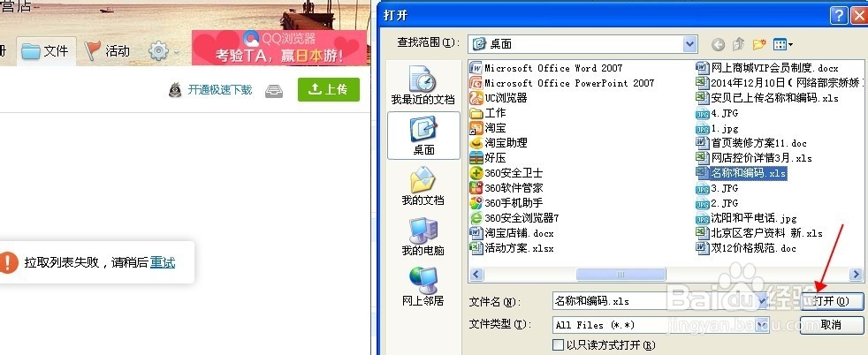Image resolution: width=868 pixels, height=355 pixels.
Task: Toggle 以只读方式打开 checkbox
Action: (559, 345)
